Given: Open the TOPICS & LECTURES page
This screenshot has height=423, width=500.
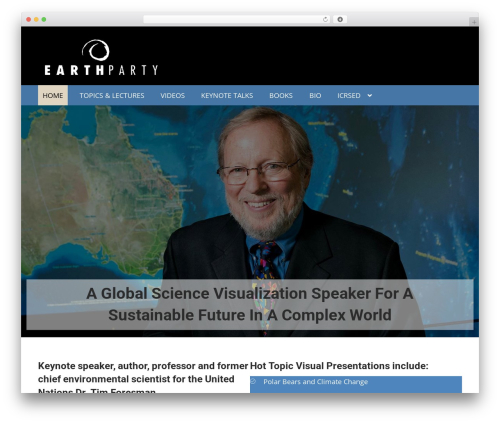Looking at the screenshot, I should click(x=112, y=95).
